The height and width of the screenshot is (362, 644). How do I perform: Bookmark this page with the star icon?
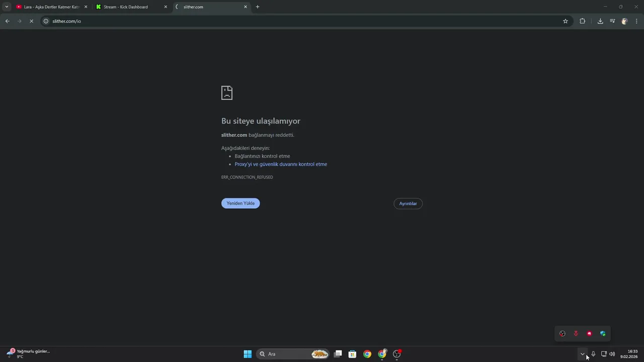point(566,21)
